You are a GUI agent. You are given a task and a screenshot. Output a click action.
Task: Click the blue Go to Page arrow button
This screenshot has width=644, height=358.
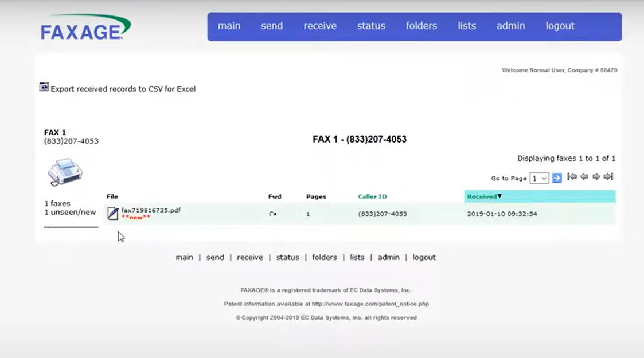[x=556, y=178]
